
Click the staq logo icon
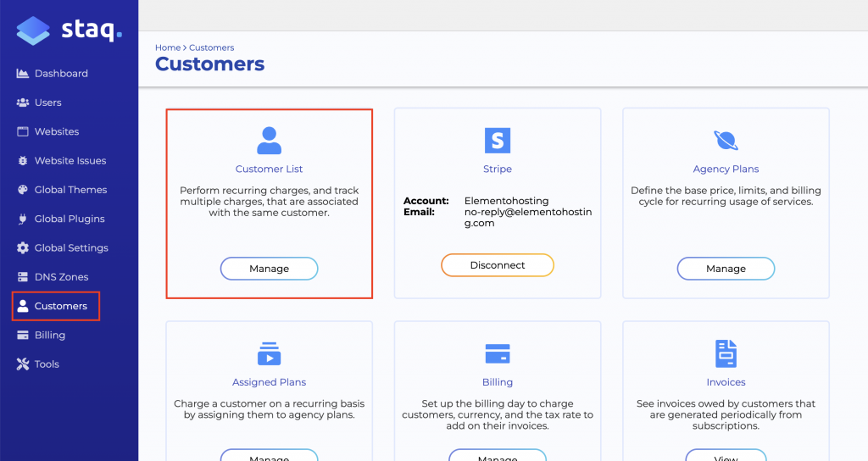pyautogui.click(x=33, y=31)
